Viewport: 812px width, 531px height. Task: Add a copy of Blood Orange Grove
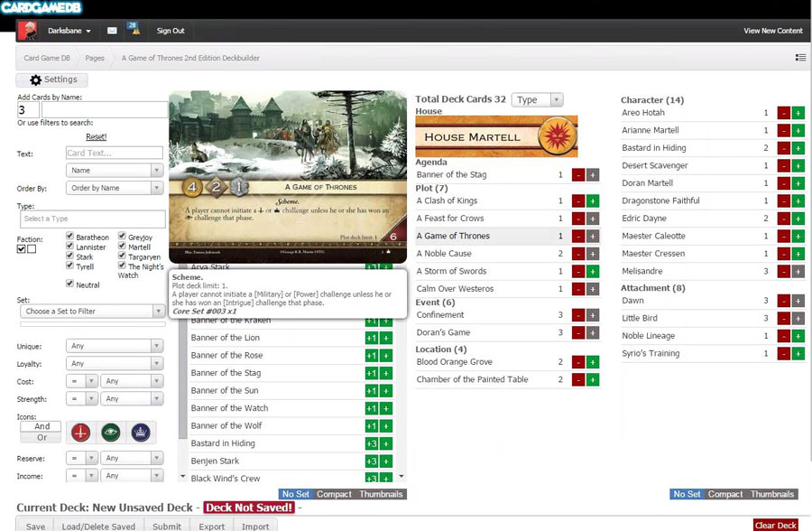(x=593, y=362)
